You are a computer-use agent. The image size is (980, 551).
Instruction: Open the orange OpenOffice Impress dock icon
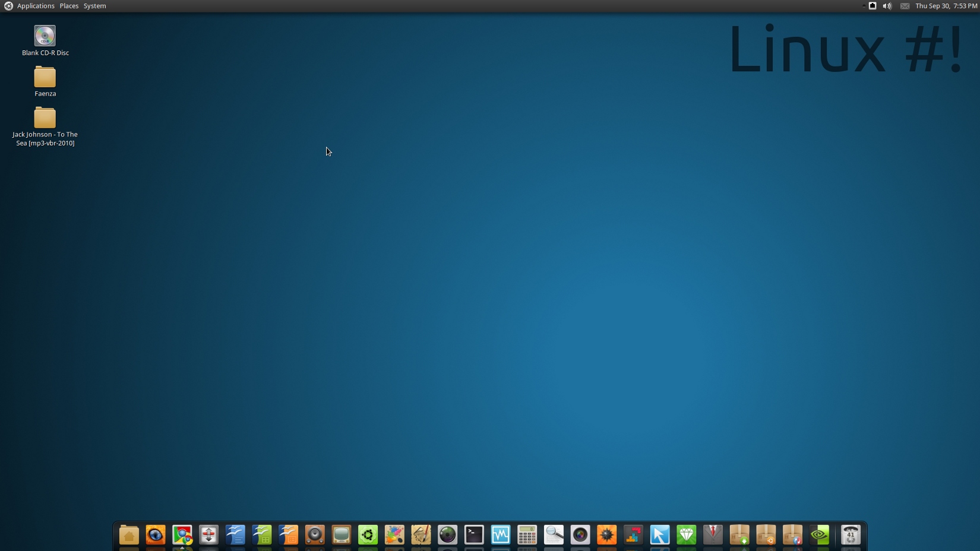pyautogui.click(x=288, y=535)
